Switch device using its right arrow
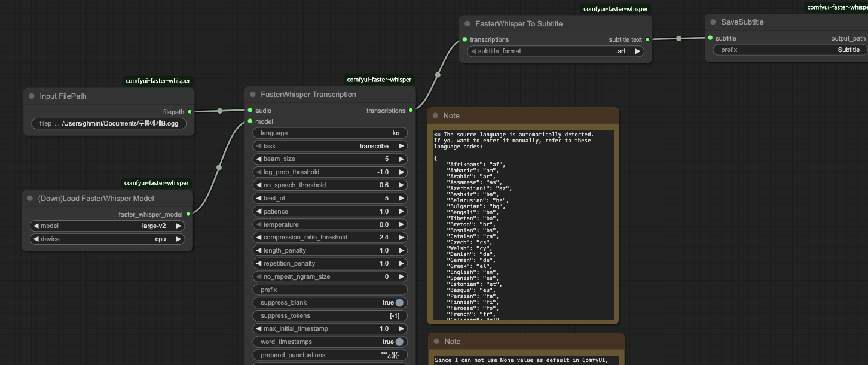Viewport: 868px width, 365px height. pos(178,239)
